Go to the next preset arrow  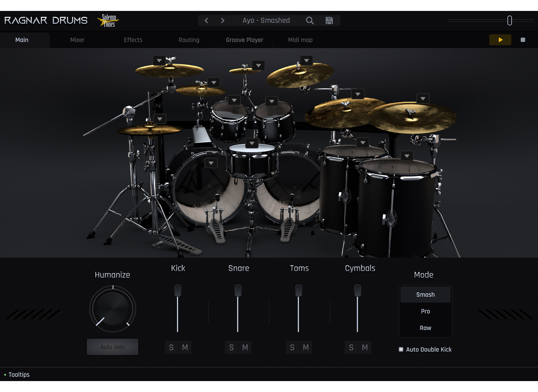click(x=222, y=20)
